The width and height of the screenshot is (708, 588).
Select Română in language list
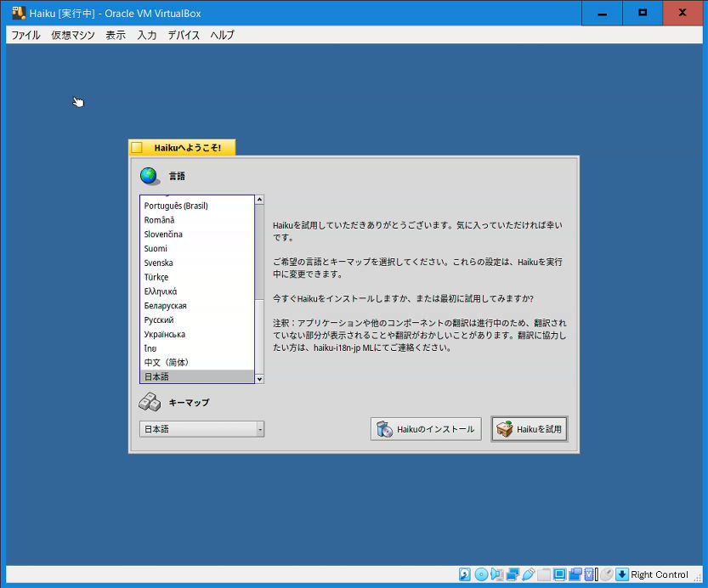197,220
